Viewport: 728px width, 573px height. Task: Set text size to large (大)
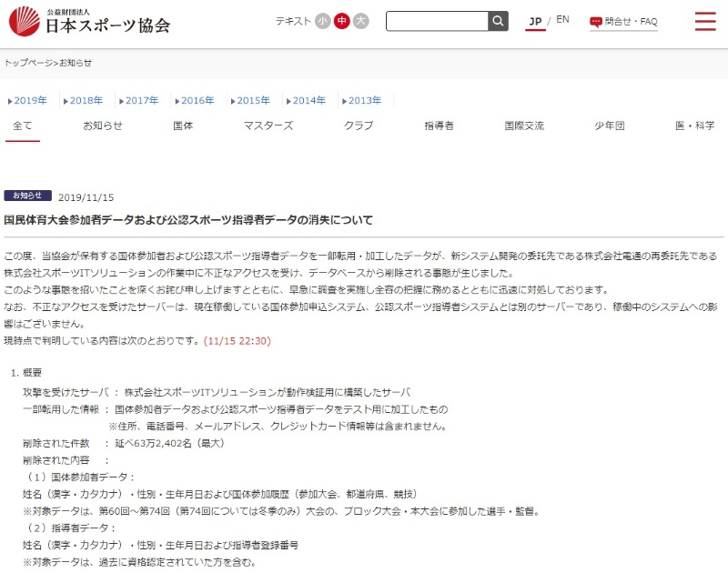click(360, 21)
